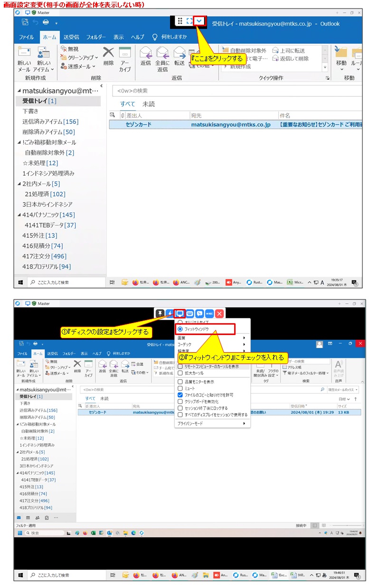The height and width of the screenshot is (588, 370).
Task: Click the <0w>の検索 search field in upper Outlook
Action: click(x=237, y=91)
